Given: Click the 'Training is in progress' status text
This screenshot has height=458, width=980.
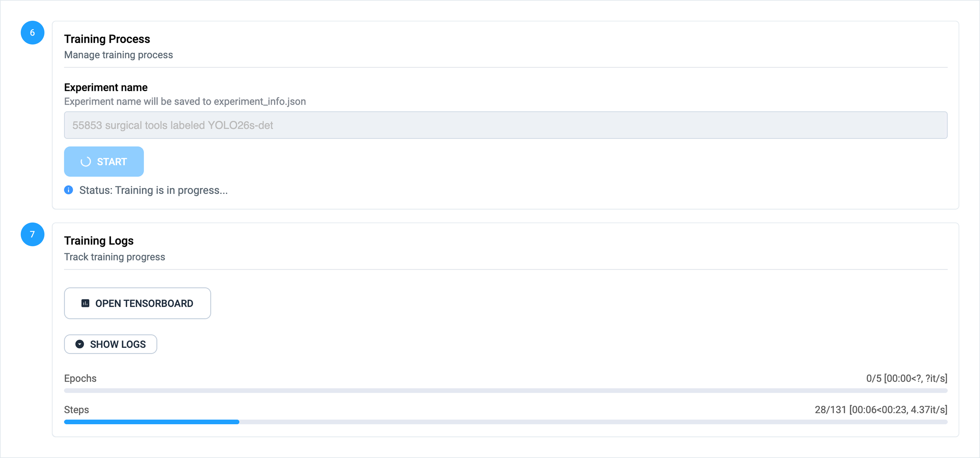Looking at the screenshot, I should coord(153,190).
